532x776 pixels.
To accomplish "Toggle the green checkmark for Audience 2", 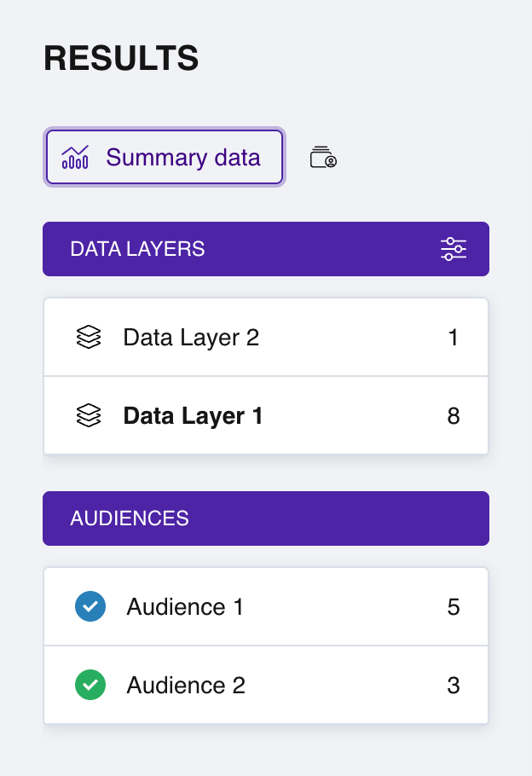I will click(x=90, y=685).
